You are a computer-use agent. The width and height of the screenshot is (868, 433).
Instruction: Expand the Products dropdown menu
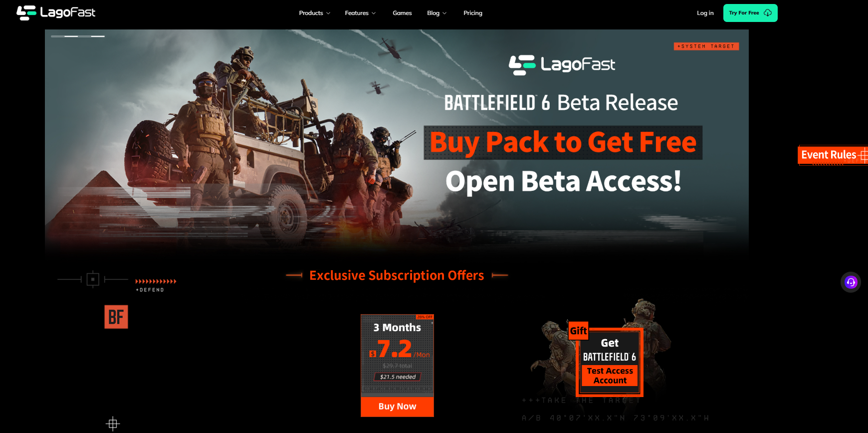click(314, 13)
